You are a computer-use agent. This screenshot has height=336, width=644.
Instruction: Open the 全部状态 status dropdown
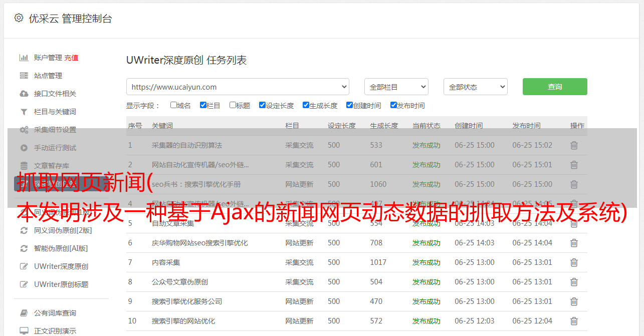point(475,87)
